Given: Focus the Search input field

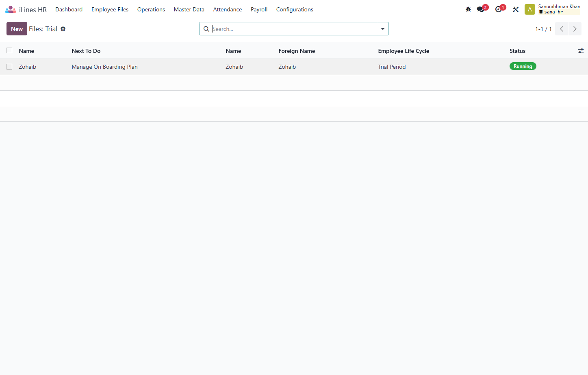Looking at the screenshot, I should tap(293, 29).
